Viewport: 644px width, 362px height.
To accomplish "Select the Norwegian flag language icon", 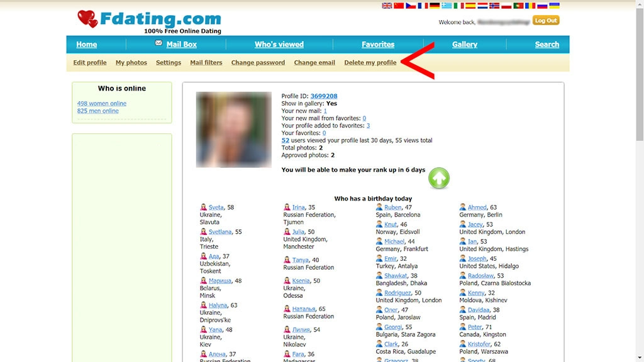I will [494, 6].
